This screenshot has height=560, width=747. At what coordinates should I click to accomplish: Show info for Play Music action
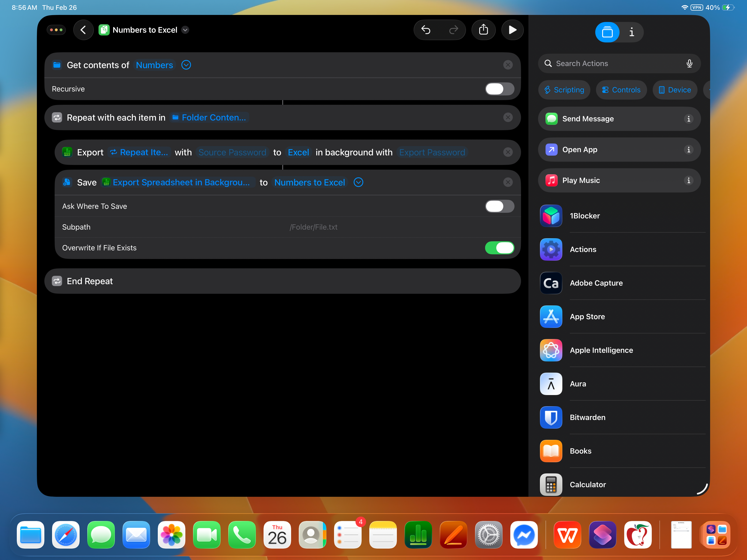point(689,181)
